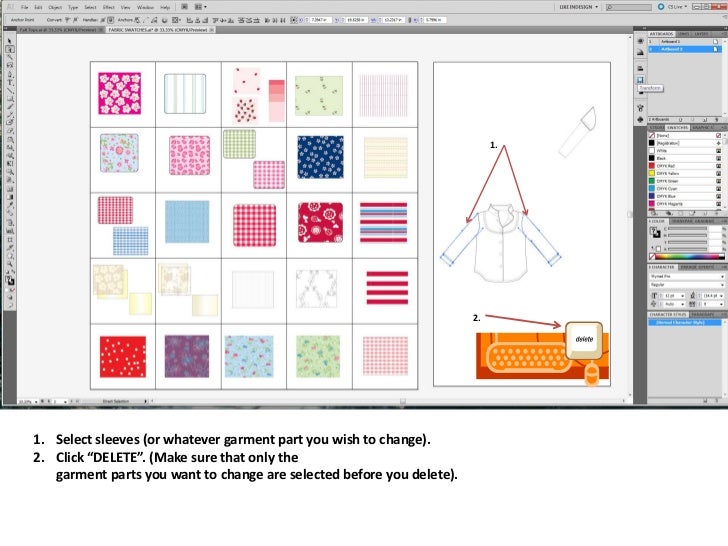Click second Convert anchor point icon
This screenshot has height=546, width=728.
pos(74,20)
